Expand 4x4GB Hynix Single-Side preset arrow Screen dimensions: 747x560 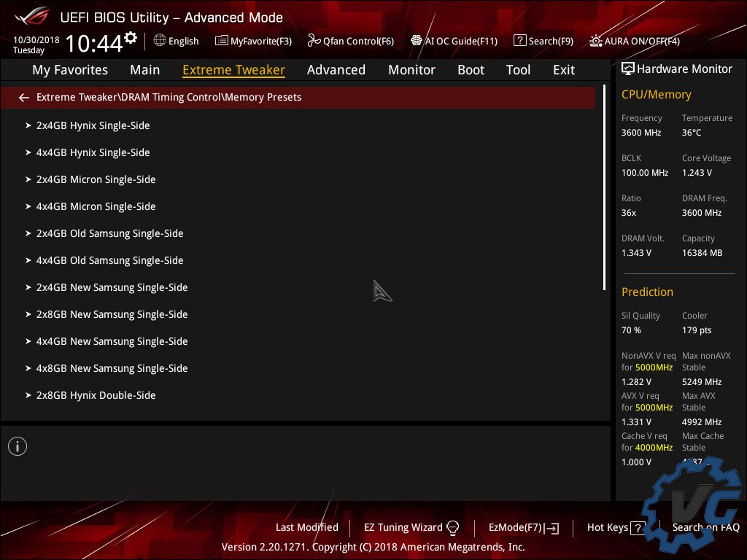28,153
